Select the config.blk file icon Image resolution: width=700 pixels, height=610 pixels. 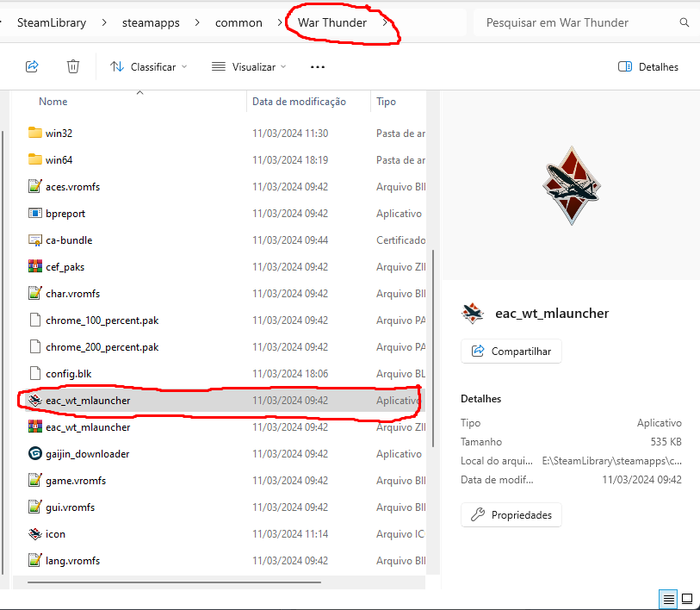click(x=34, y=374)
